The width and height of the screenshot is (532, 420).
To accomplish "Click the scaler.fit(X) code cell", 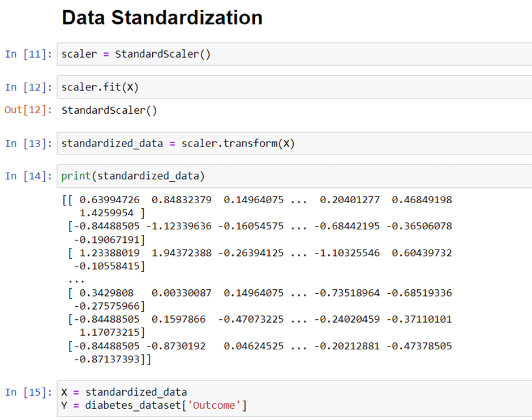I will pos(294,87).
